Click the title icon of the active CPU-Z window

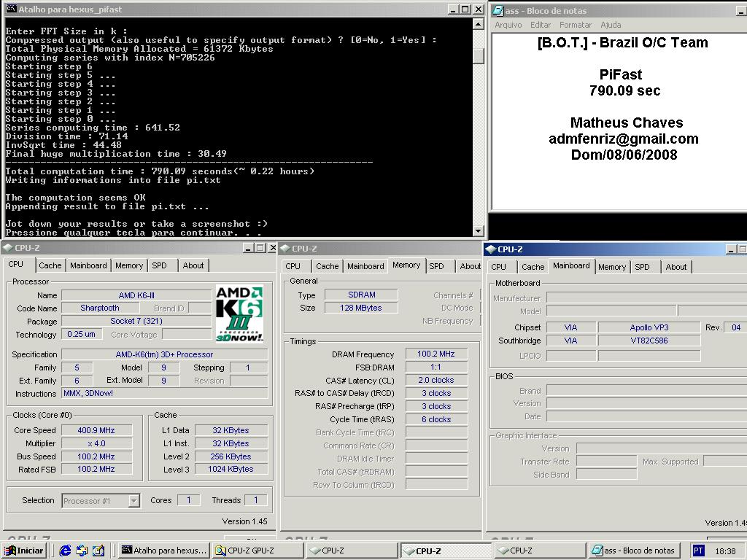[491, 249]
